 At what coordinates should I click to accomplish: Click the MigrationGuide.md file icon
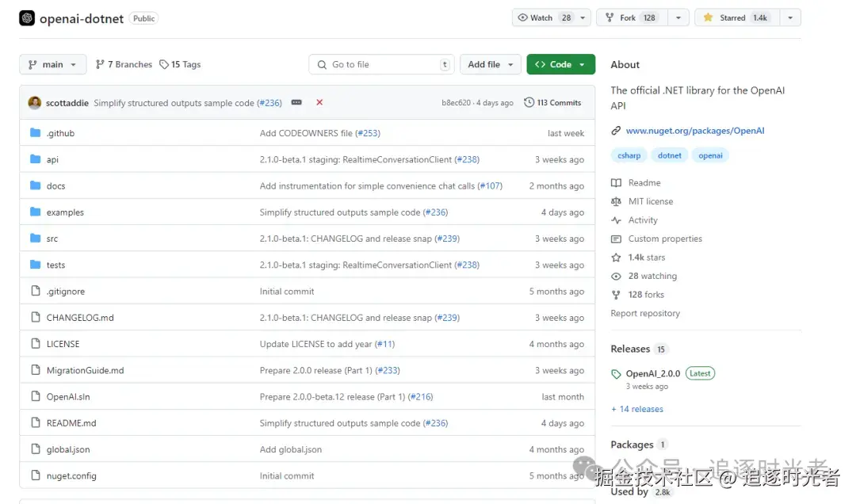36,369
